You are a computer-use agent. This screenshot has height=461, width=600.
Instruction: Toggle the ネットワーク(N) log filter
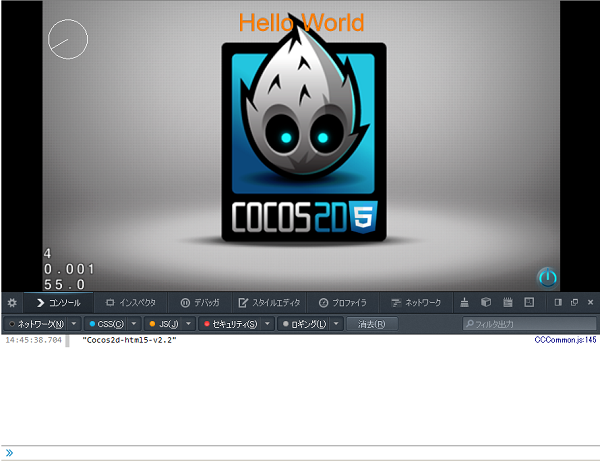(37, 324)
